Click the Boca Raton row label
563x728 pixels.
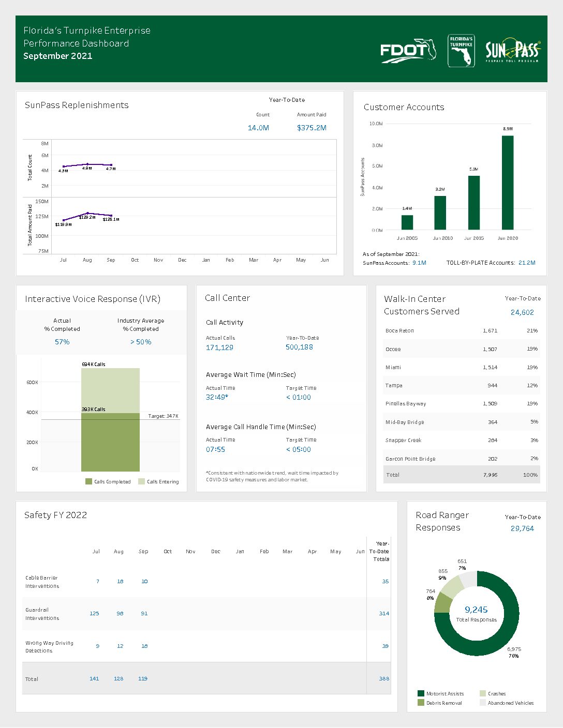click(x=399, y=330)
